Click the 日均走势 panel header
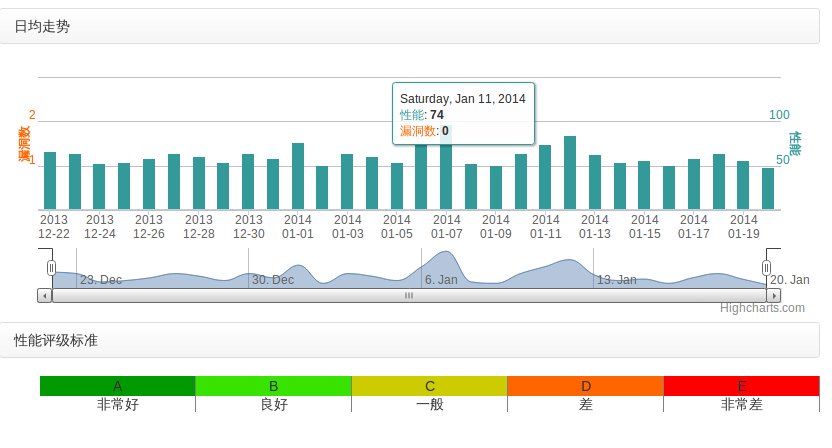 [410, 26]
